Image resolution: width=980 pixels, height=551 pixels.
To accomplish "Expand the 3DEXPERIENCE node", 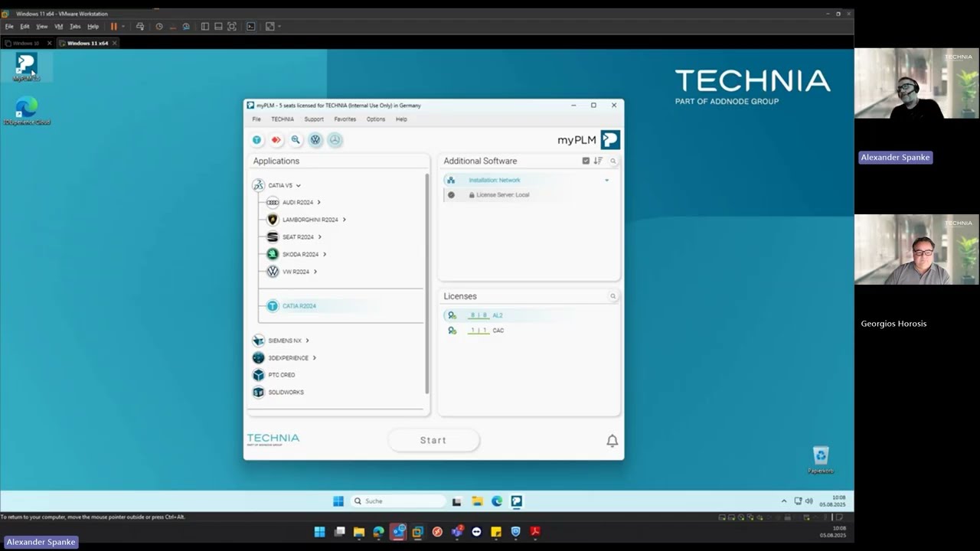I will tap(314, 358).
